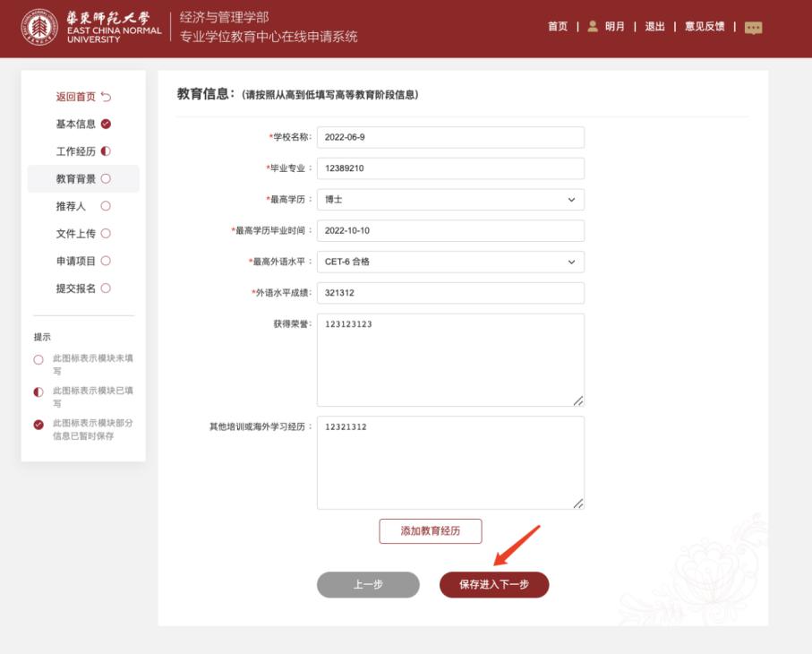Open the 申请项目 section

pyautogui.click(x=75, y=262)
